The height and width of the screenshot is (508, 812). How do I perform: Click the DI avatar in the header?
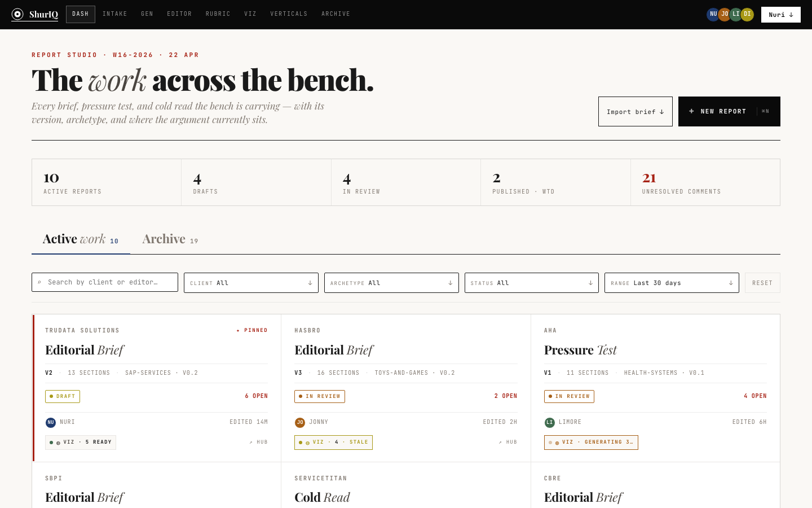[747, 14]
